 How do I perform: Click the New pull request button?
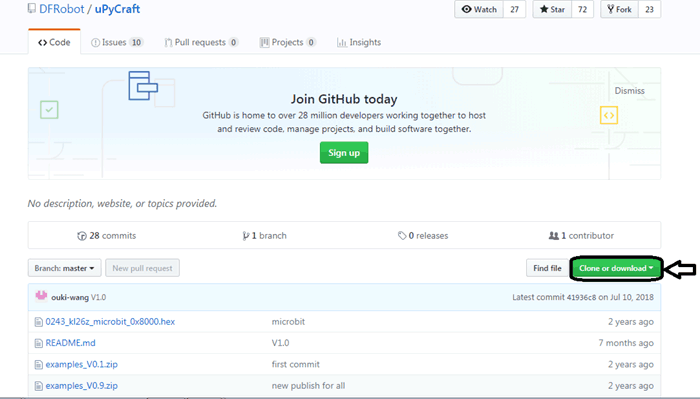coord(142,268)
